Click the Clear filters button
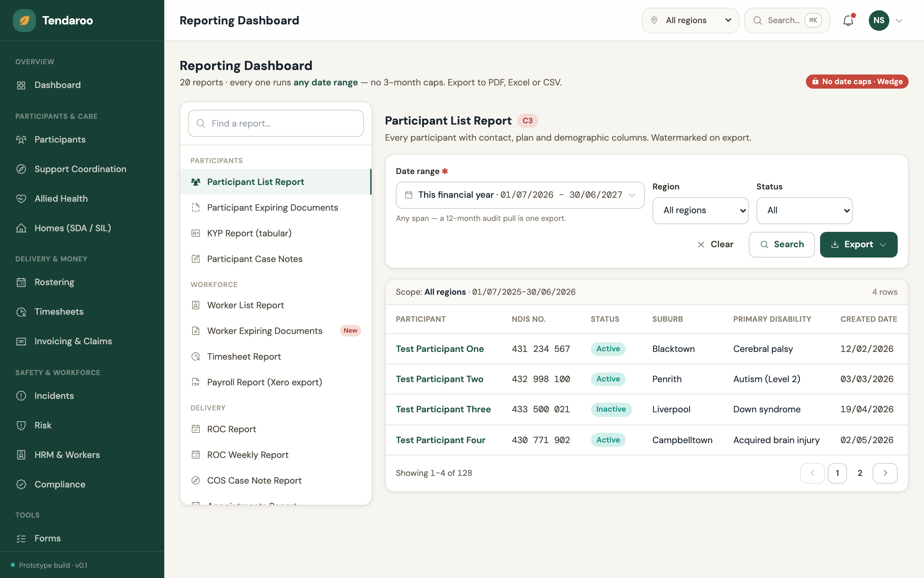 pyautogui.click(x=715, y=244)
